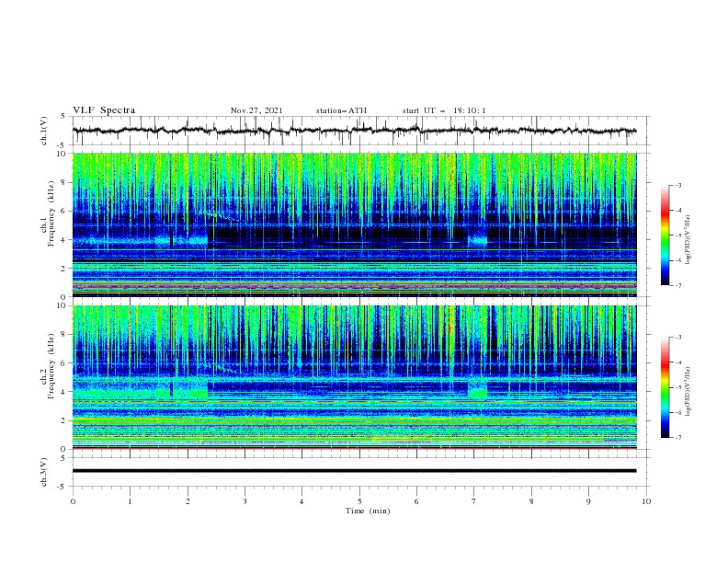This screenshot has height=563, width=728.
Task: Click the ch.1 spectrogram color scale bar
Action: [665, 236]
